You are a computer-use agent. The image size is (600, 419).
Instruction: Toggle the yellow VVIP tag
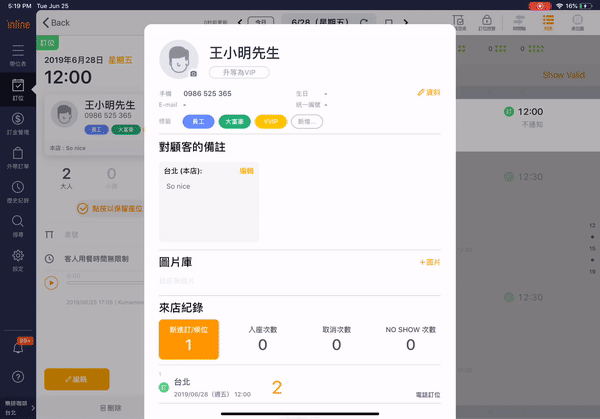coord(270,121)
